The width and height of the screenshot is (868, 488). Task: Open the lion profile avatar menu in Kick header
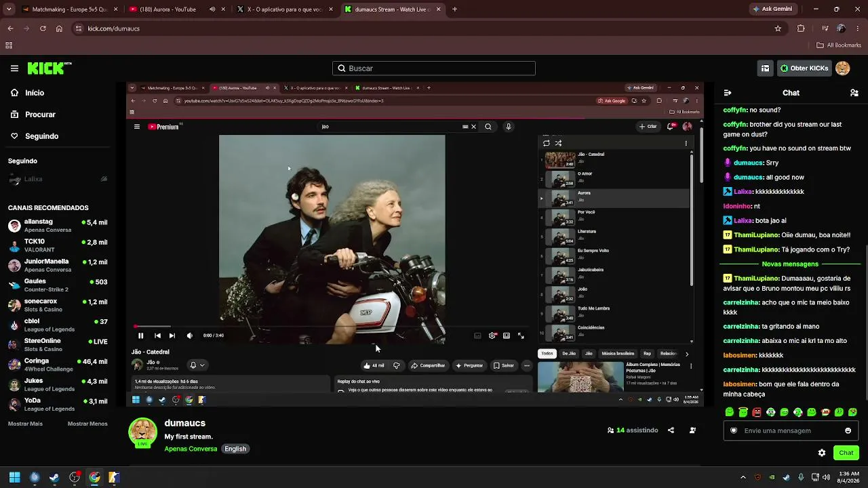pyautogui.click(x=842, y=68)
